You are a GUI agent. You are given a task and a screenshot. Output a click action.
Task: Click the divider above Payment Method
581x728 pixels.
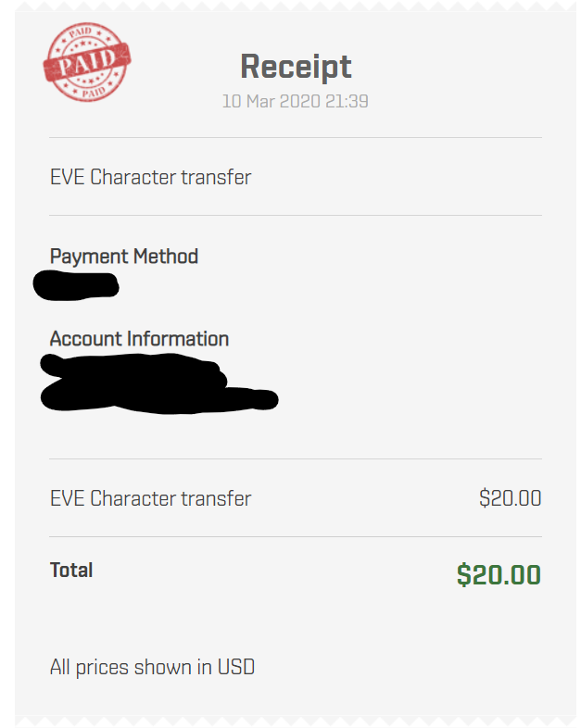coord(296,215)
